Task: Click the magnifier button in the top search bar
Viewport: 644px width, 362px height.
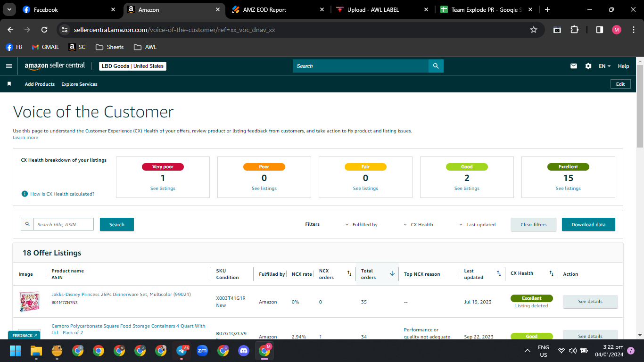Action: [436, 66]
